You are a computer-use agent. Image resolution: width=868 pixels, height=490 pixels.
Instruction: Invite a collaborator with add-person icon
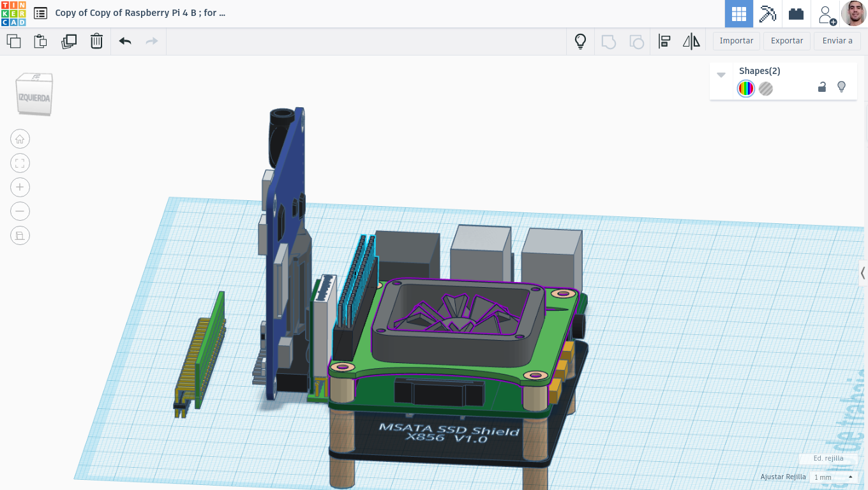pyautogui.click(x=827, y=15)
